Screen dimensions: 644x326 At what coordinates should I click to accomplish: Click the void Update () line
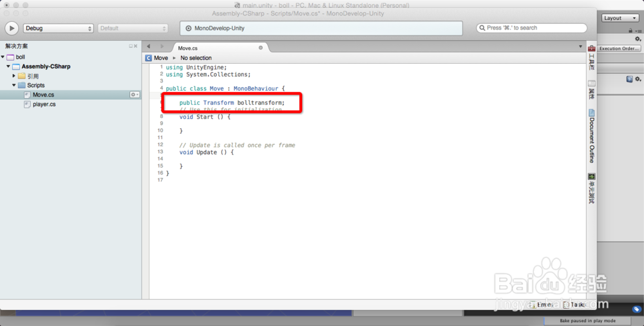point(206,152)
